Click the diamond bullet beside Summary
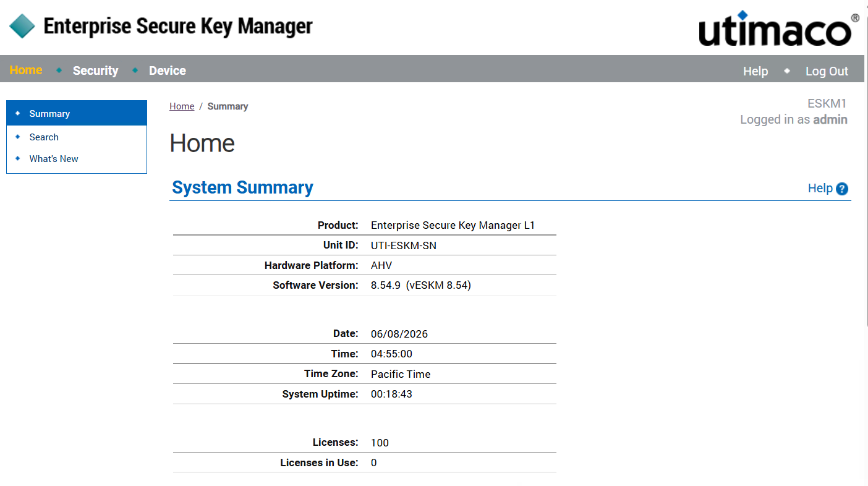The height and width of the screenshot is (486, 868). pos(17,113)
